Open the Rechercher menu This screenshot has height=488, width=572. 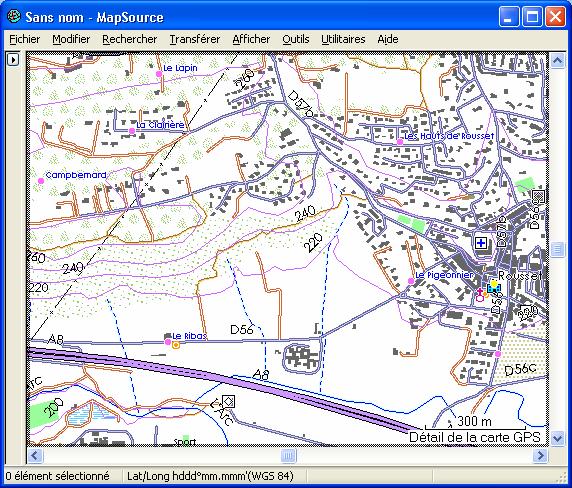(x=130, y=39)
